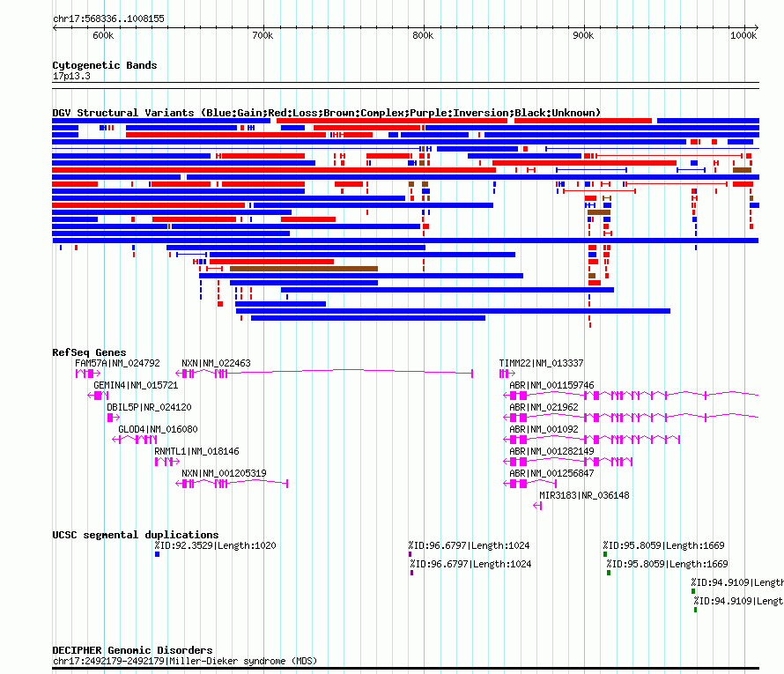784x674 pixels.
Task: Open the GEMIN4|NM_015721 gene label
Action: point(136,386)
